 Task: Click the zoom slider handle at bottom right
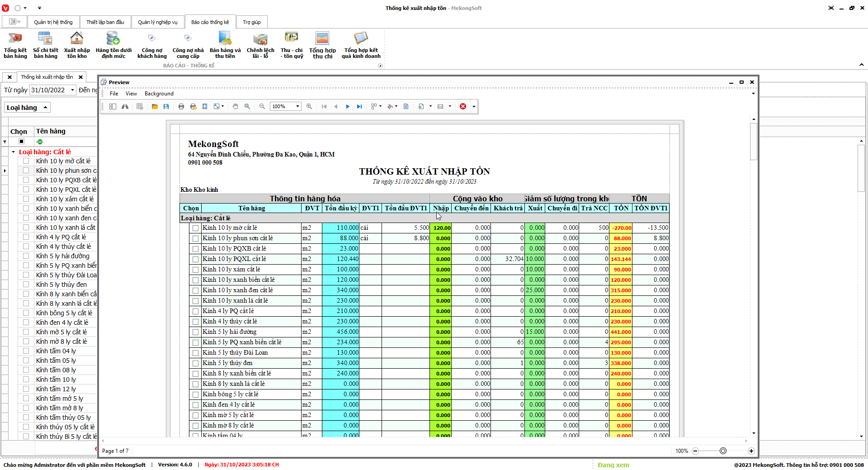[723, 451]
